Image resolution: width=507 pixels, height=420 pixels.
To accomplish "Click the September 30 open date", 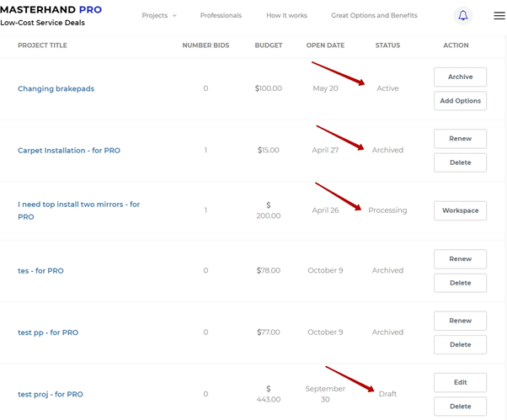I will (325, 394).
